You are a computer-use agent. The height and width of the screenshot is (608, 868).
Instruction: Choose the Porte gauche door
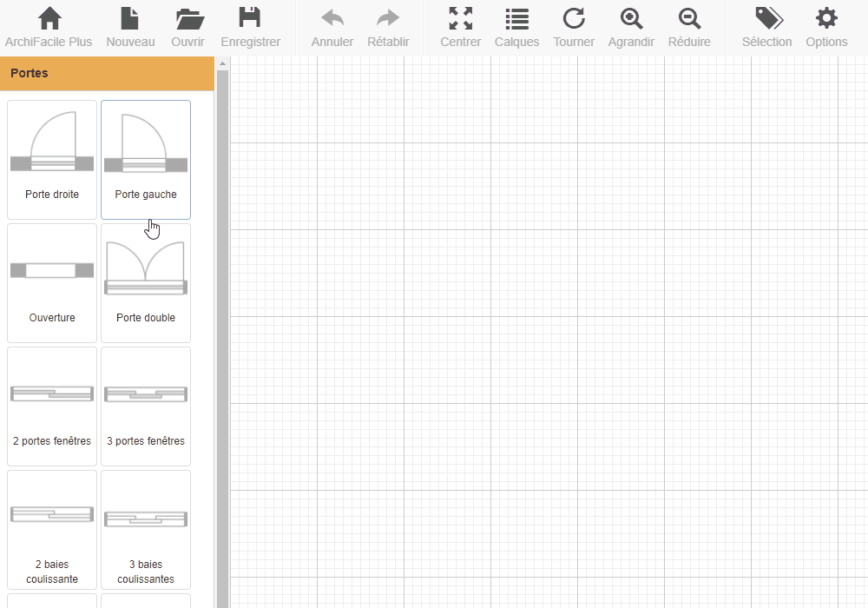point(146,160)
